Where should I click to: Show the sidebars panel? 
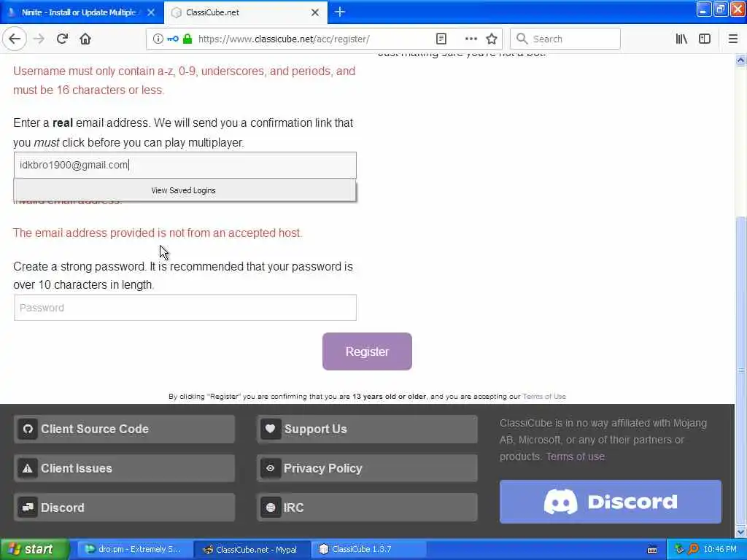click(x=705, y=39)
